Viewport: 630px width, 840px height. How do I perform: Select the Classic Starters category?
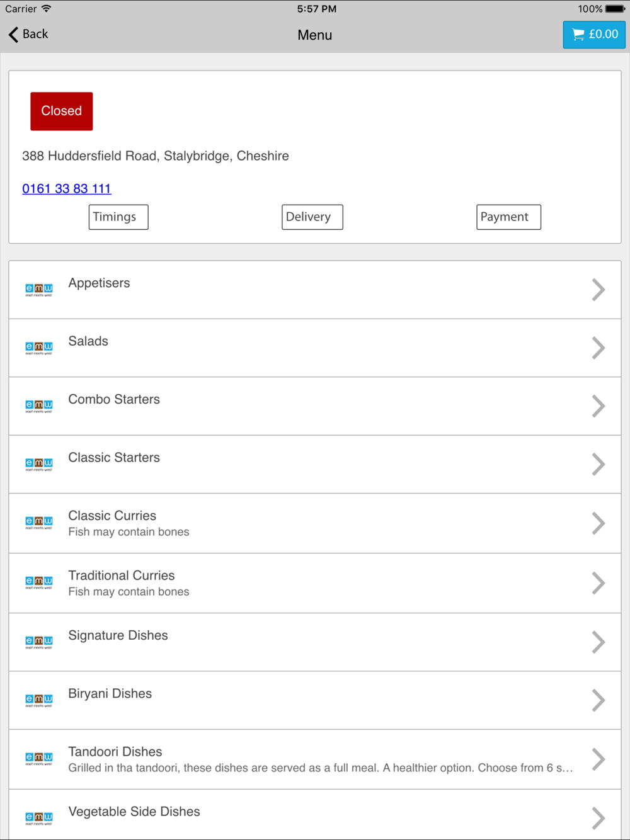(315, 465)
